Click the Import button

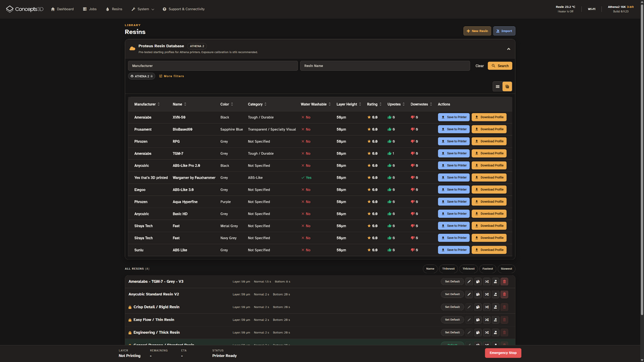[504, 31]
